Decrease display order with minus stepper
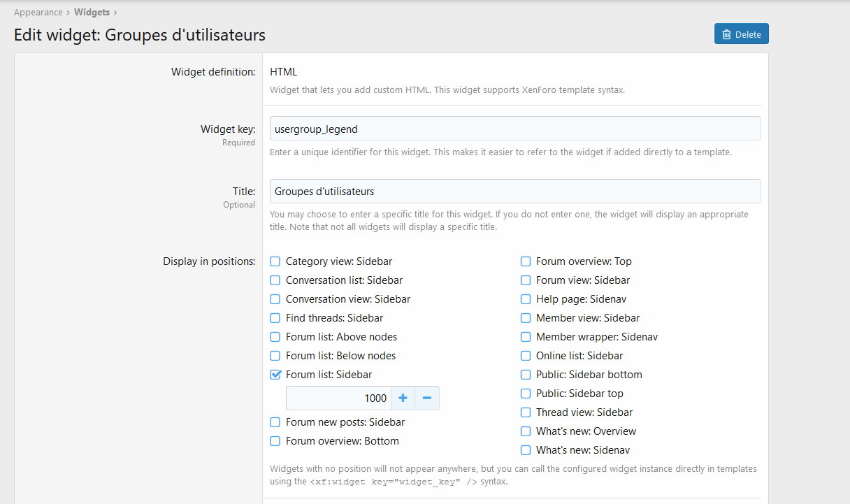Viewport: 850px width, 504px height. click(x=427, y=398)
